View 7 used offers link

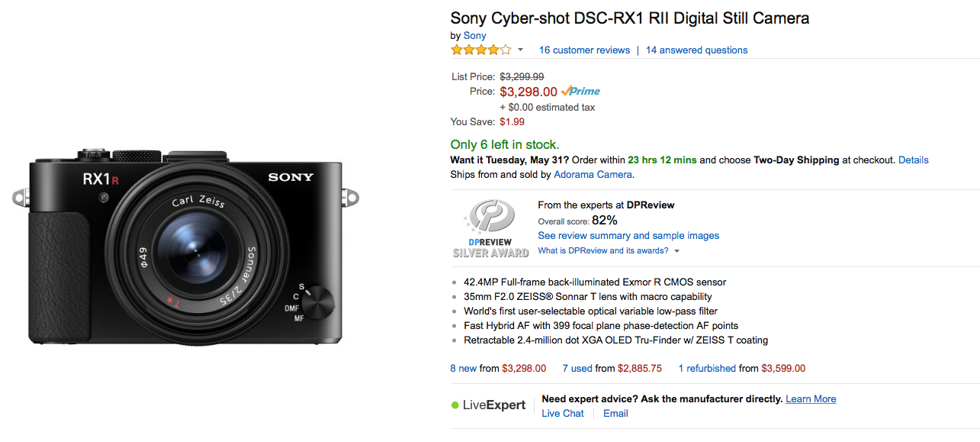click(577, 368)
